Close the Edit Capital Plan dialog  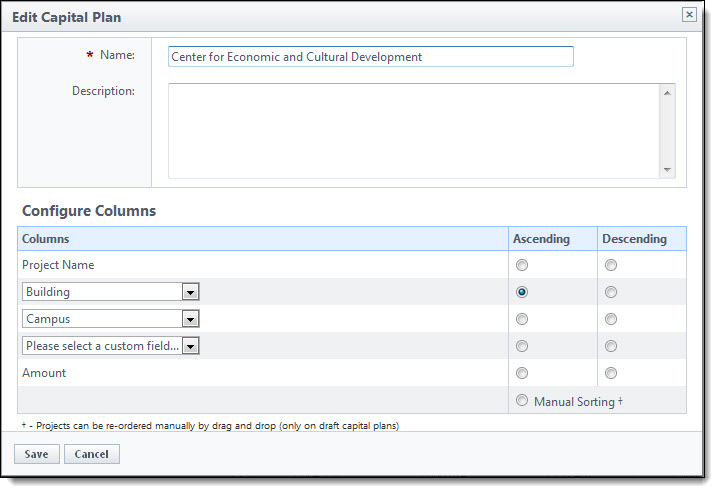click(689, 15)
